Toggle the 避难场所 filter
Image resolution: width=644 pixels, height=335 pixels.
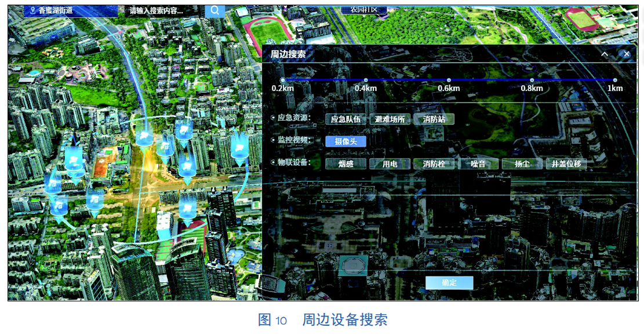pyautogui.click(x=390, y=119)
